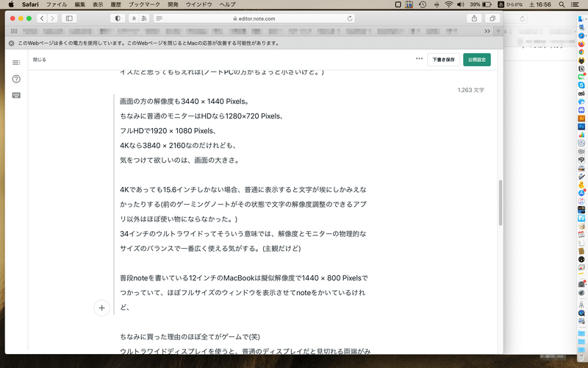Viewport: 588px width, 368px height.
Task: Click the page vertical scrollbar thumb
Action: 501,203
